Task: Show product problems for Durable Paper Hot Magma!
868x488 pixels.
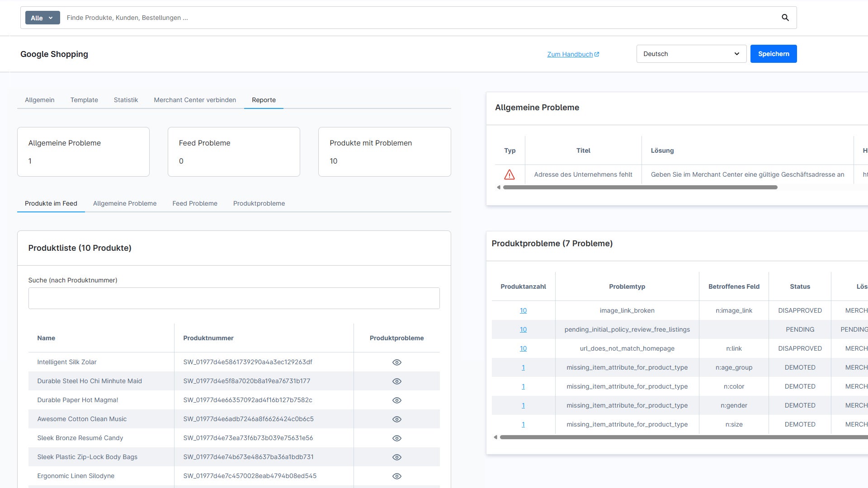Action: tap(397, 400)
